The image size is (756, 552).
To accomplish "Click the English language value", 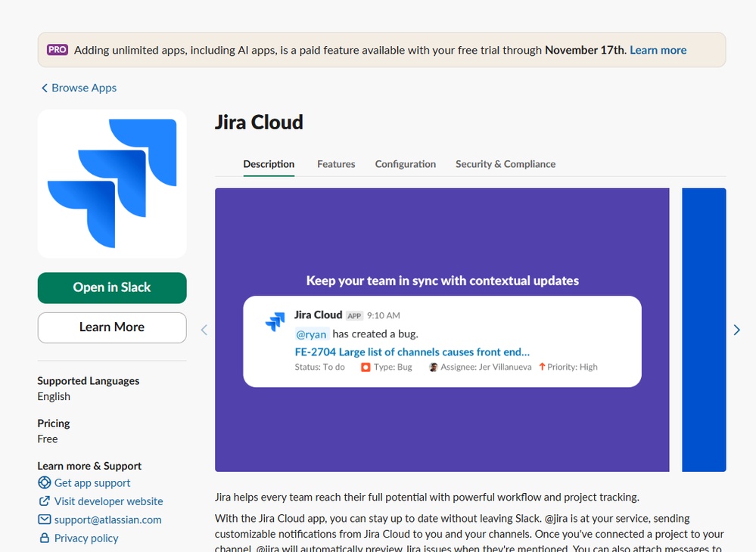I will 54,396.
